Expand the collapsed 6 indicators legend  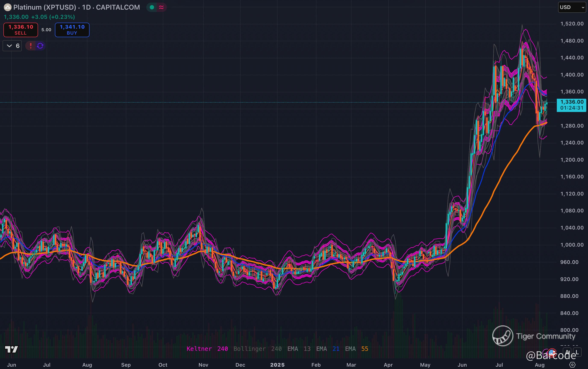12,46
